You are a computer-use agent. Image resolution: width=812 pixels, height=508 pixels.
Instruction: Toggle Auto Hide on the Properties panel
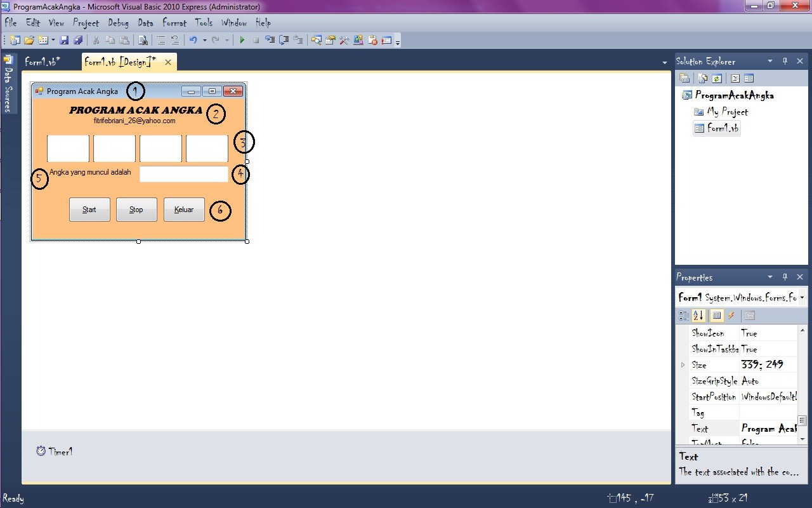(x=785, y=277)
